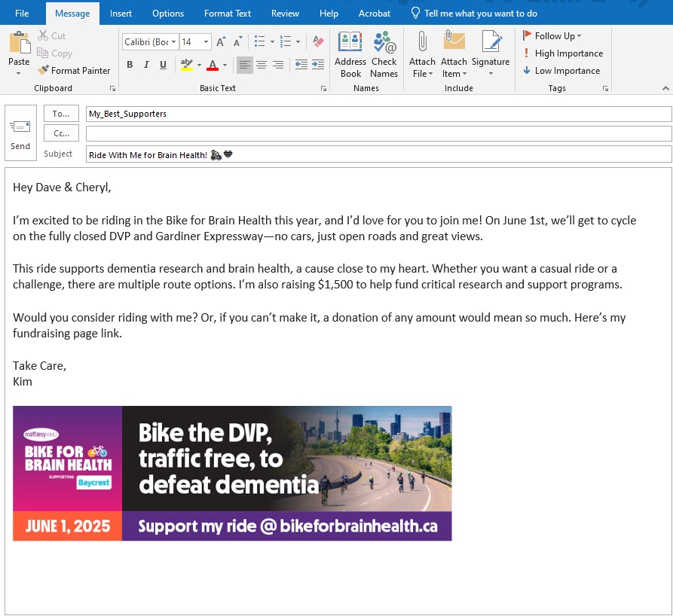
Task: Apply yellow text highlight color
Action: 187,65
